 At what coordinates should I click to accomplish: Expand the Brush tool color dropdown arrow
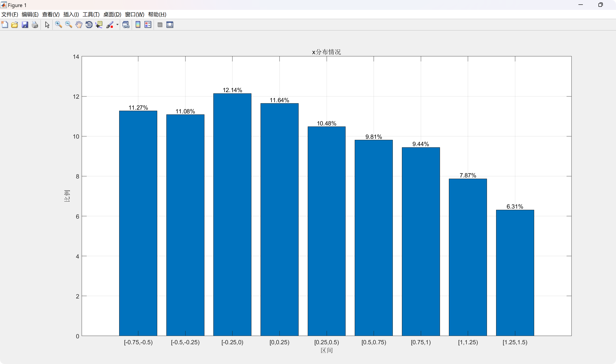coord(117,25)
